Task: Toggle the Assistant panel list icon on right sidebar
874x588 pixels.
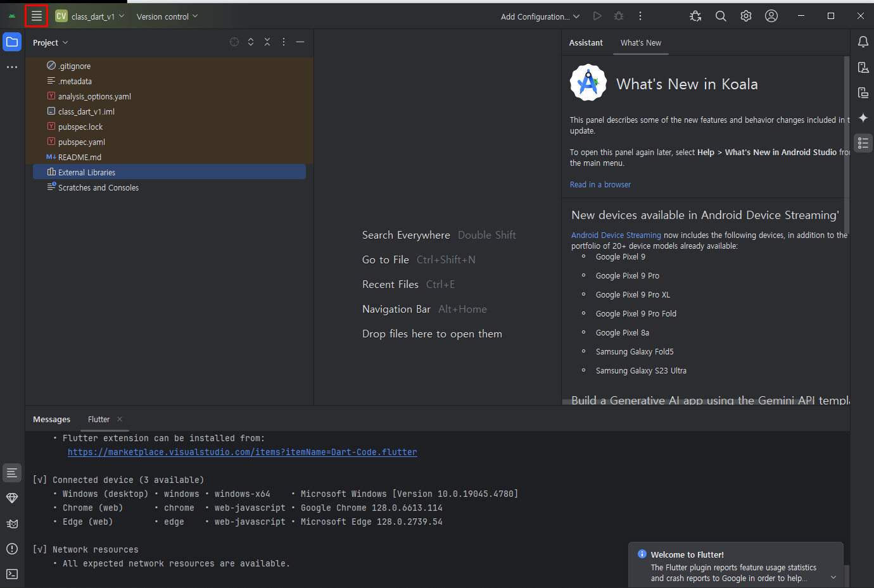Action: tap(863, 143)
